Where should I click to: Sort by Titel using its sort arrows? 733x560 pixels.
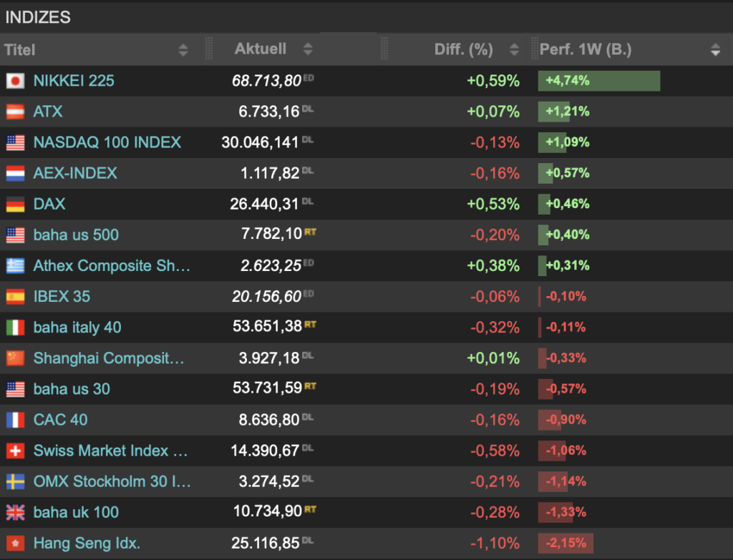pos(183,50)
